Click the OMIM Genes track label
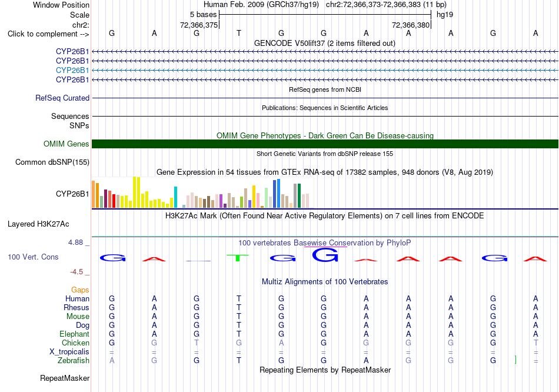This screenshot has width=559, height=392. [x=66, y=144]
